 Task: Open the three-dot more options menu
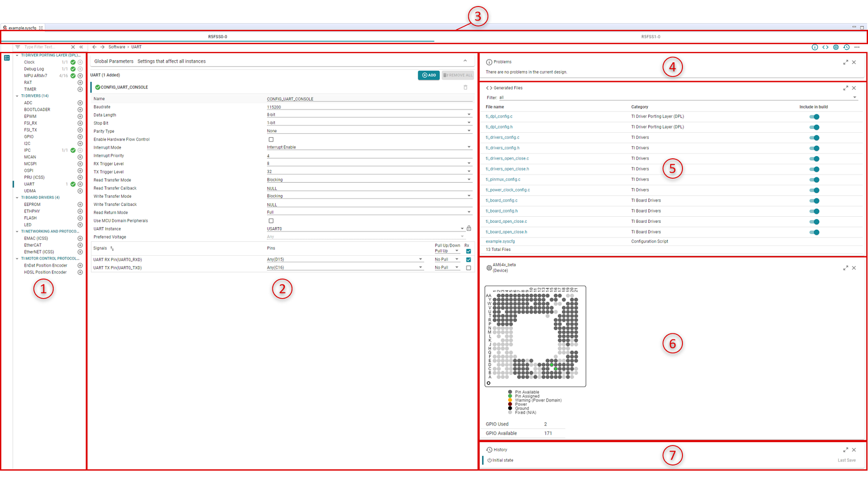tap(857, 47)
